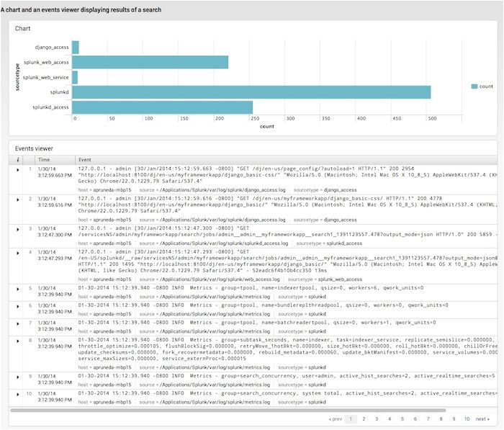Click sourcetype value django_access in event 1
The image size is (504, 430).
341,190
